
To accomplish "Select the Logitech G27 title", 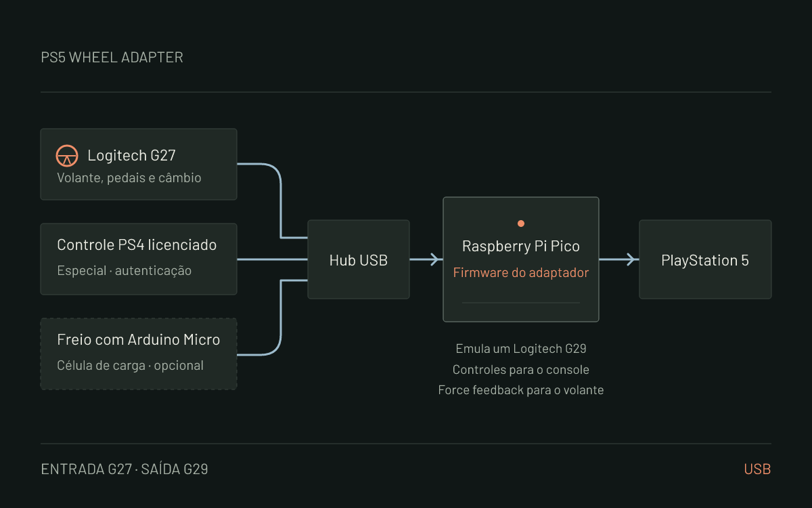I will (131, 156).
